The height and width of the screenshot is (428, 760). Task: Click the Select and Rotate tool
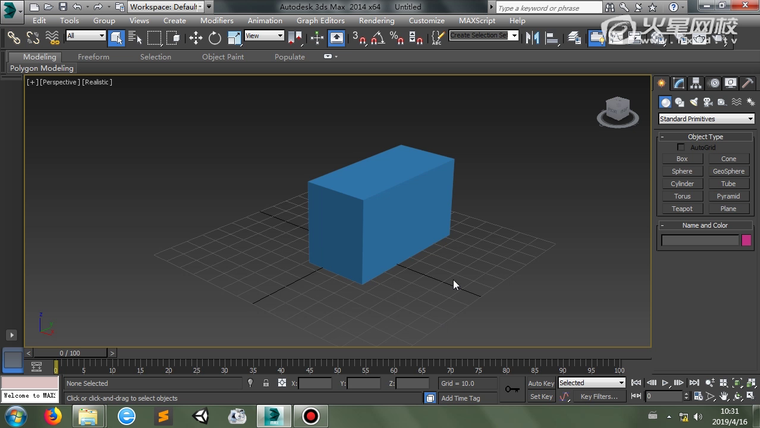pyautogui.click(x=214, y=38)
